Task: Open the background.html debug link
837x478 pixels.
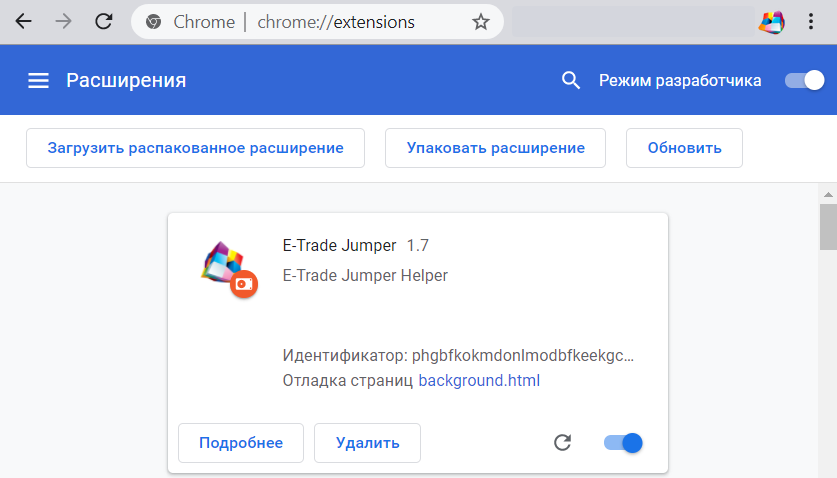Action: 479,381
